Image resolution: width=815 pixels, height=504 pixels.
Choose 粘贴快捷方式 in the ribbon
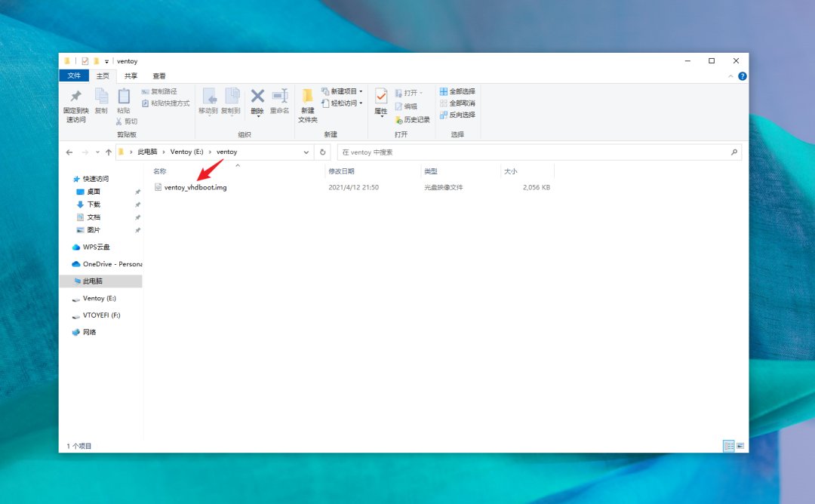pyautogui.click(x=166, y=103)
